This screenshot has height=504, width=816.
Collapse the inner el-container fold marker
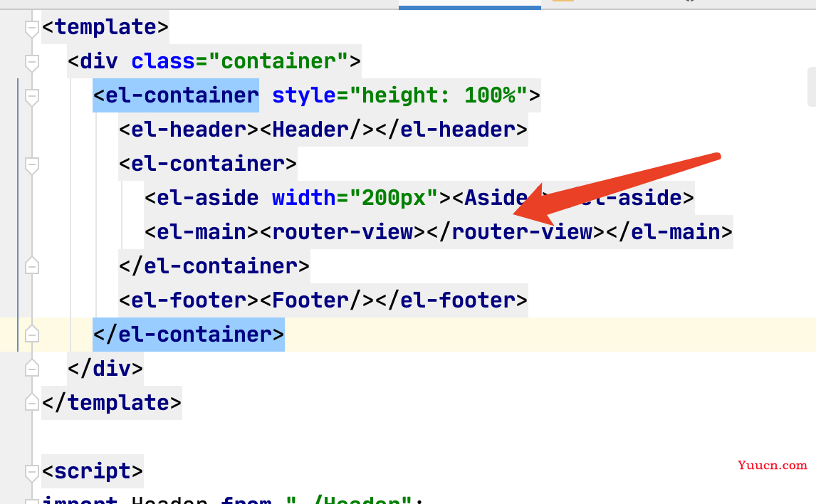32,165
